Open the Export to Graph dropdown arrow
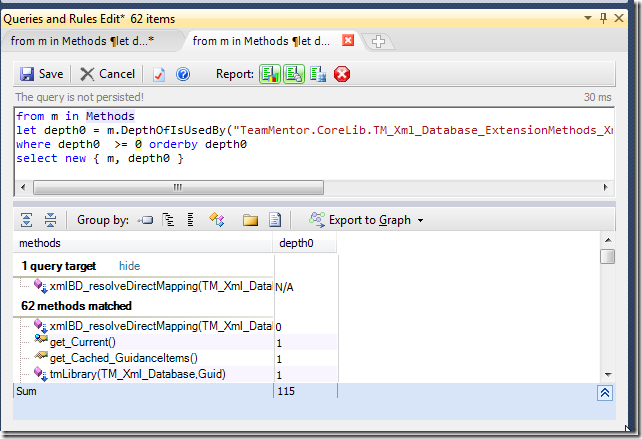 tap(420, 220)
